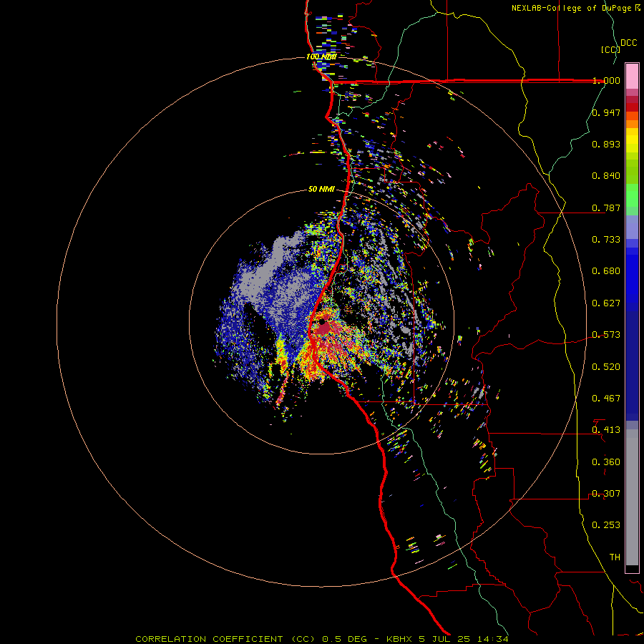Viewport: 644px width, 644px height.
Task: Click the 0.680 scale value
Action: pyautogui.click(x=606, y=271)
